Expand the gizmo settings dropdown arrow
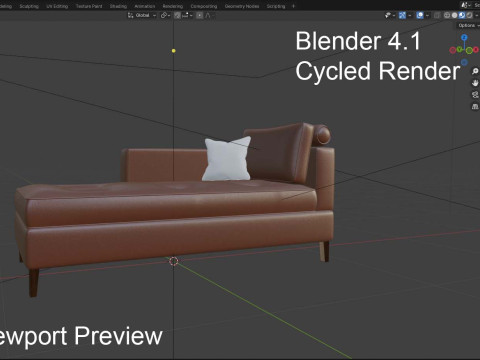The height and width of the screenshot is (360, 480). click(410, 15)
